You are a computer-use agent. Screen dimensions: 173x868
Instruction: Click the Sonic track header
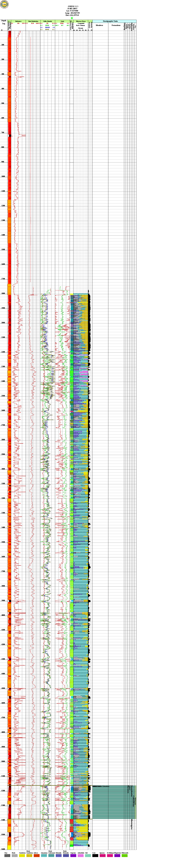tap(62, 21)
